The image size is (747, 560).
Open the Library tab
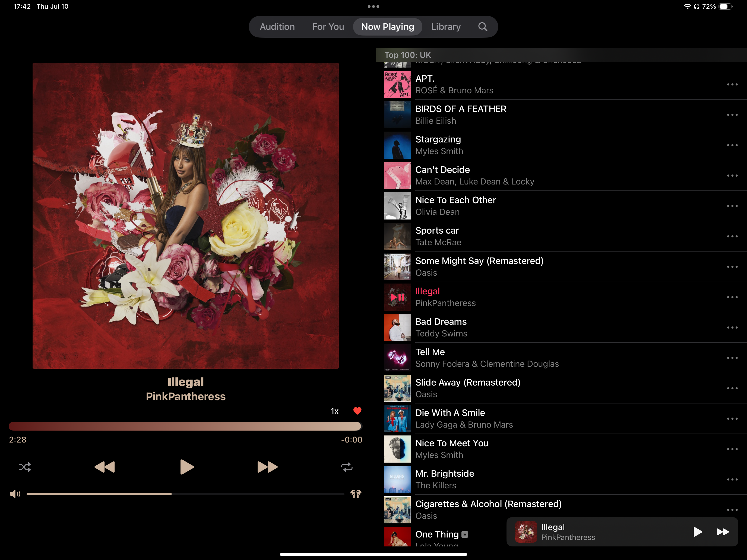coord(446,27)
